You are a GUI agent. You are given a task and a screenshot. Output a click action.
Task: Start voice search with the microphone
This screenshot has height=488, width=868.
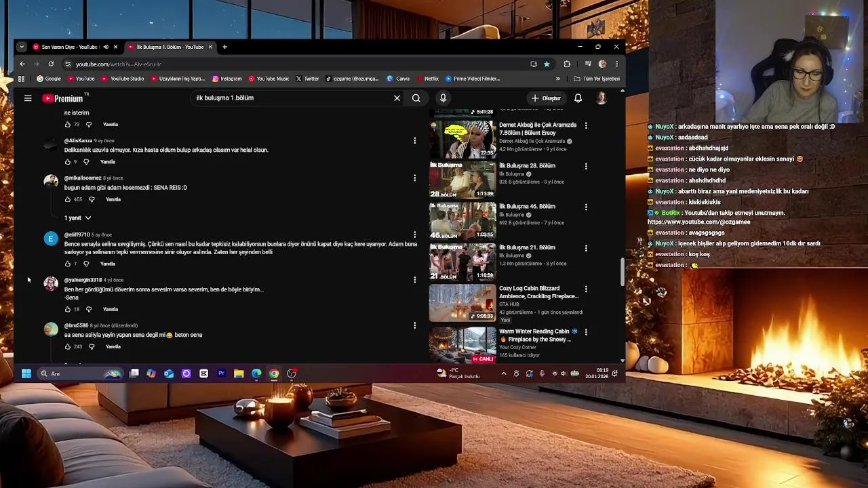[x=443, y=98]
